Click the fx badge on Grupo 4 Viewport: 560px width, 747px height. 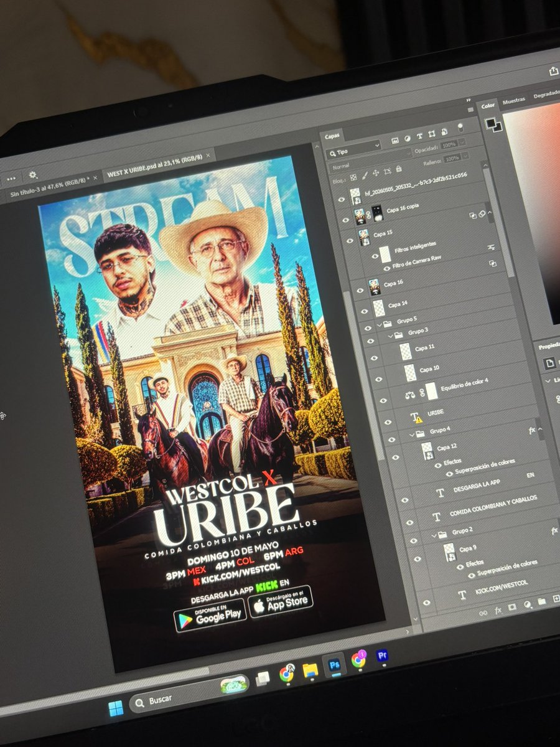click(x=533, y=430)
